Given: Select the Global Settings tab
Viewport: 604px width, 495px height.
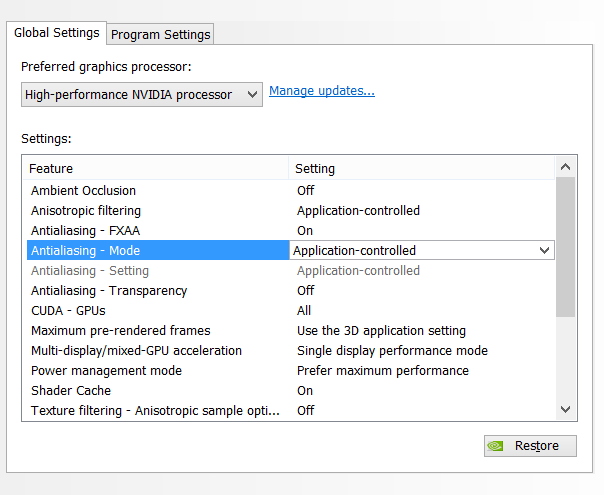Looking at the screenshot, I should [x=57, y=33].
